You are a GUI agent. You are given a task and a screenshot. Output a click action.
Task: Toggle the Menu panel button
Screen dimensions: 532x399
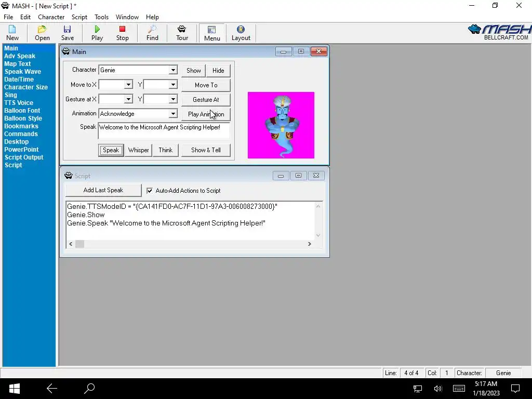click(212, 33)
